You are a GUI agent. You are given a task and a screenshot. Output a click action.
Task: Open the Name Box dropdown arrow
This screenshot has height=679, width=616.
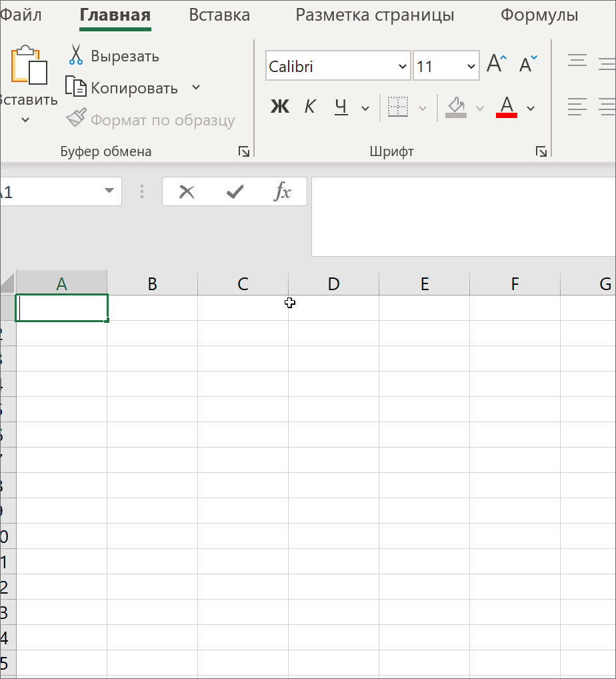pos(109,191)
